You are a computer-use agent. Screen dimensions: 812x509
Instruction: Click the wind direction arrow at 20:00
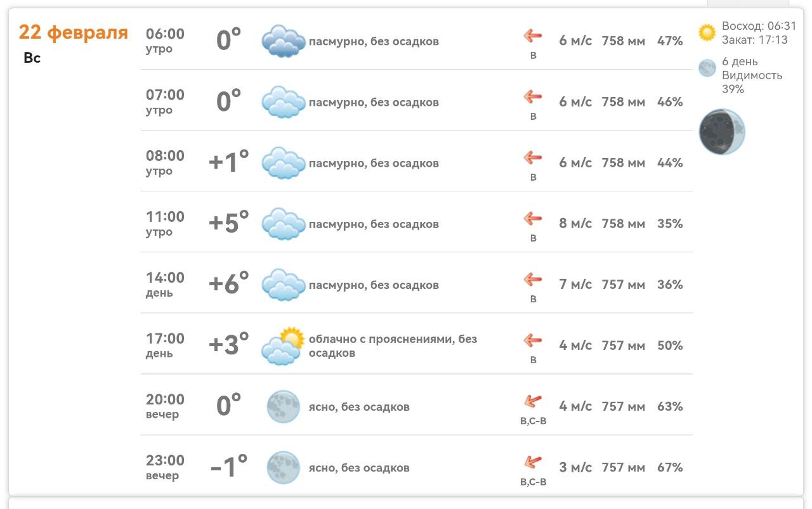click(533, 401)
